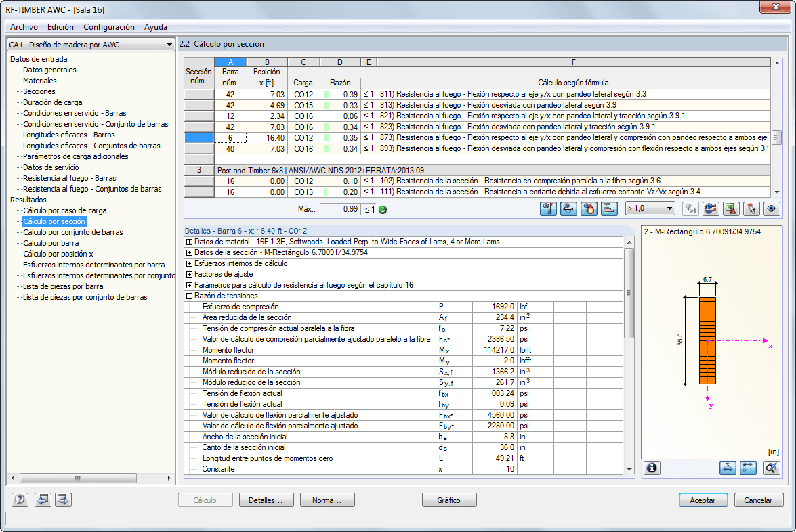Click the reset zoom view icon
796x532 pixels.
click(772, 468)
